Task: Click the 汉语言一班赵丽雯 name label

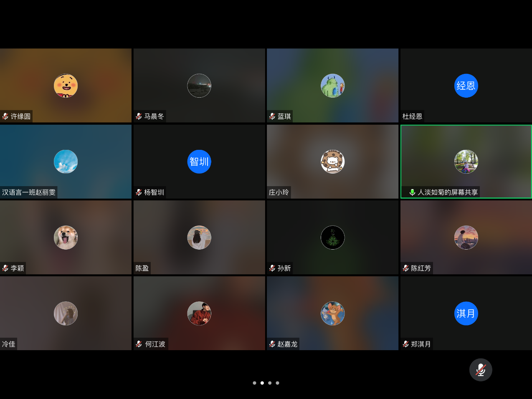Action: 29,192
